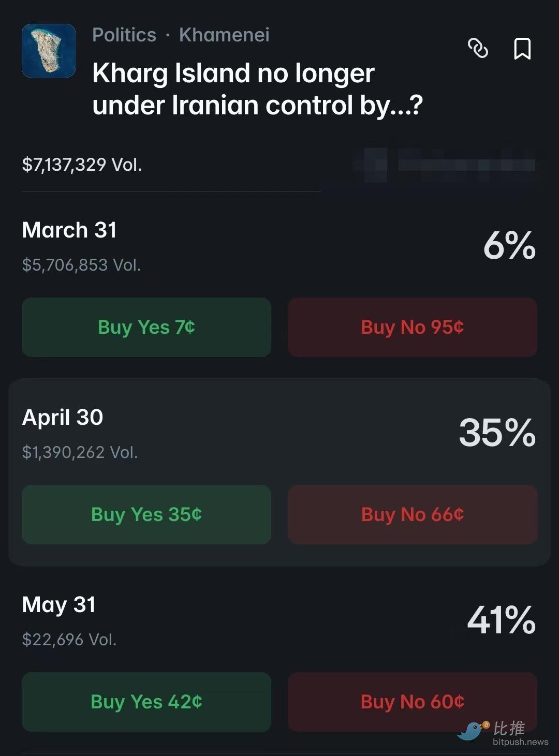Click the market title heading
Screen dimensions: 559x756
(x=257, y=89)
